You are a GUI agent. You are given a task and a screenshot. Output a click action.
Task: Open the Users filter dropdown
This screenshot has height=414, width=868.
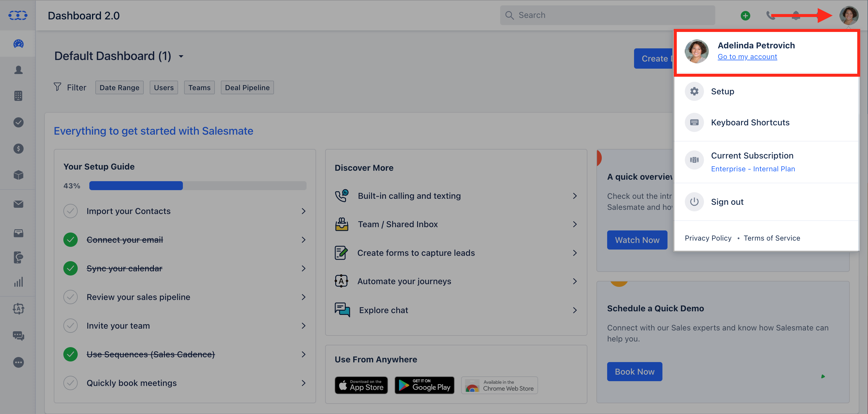pos(164,87)
